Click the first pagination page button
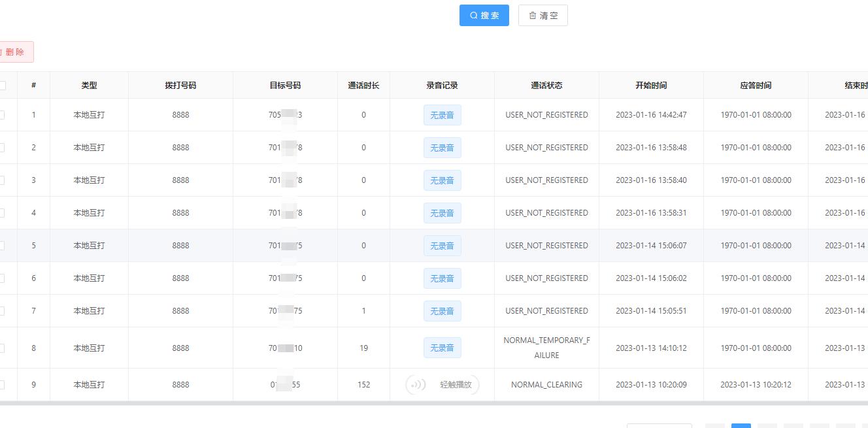 [x=715, y=426]
